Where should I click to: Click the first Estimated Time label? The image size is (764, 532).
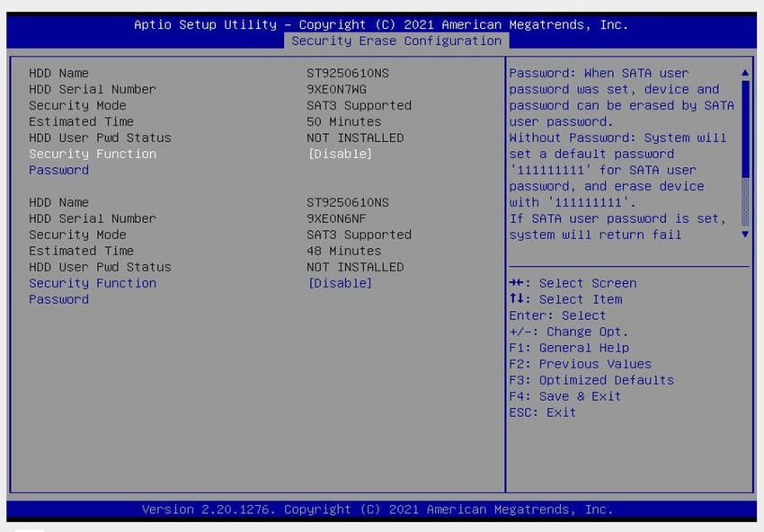pos(82,121)
